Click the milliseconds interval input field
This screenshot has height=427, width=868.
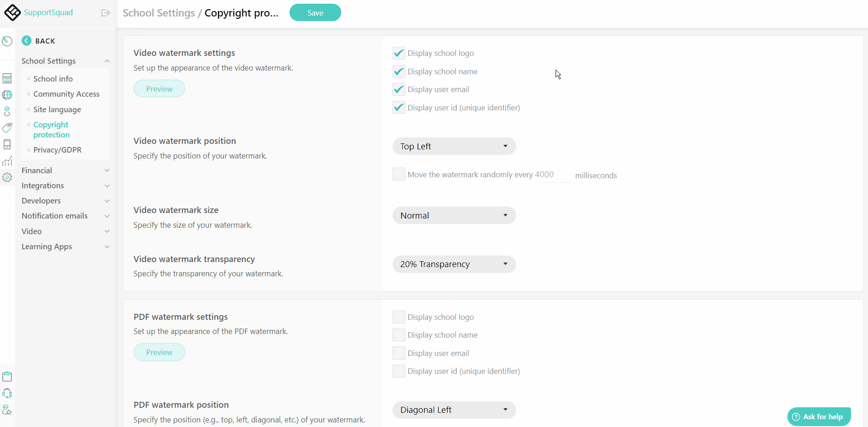[552, 175]
